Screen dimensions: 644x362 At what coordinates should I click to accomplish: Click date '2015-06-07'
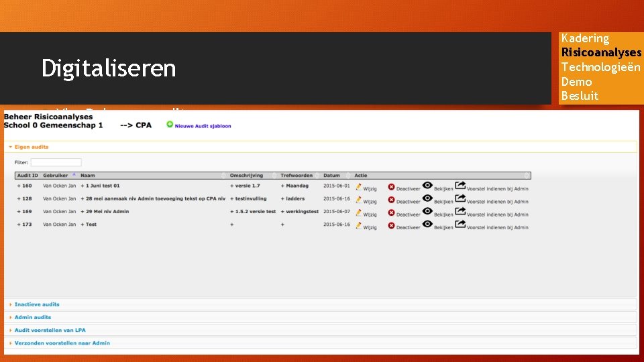336,212
